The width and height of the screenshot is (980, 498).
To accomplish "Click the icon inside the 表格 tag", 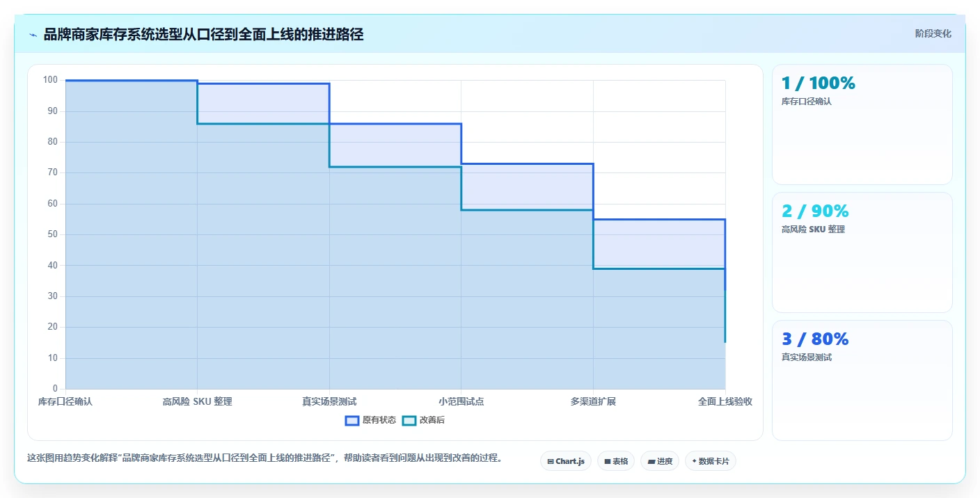I will (608, 461).
